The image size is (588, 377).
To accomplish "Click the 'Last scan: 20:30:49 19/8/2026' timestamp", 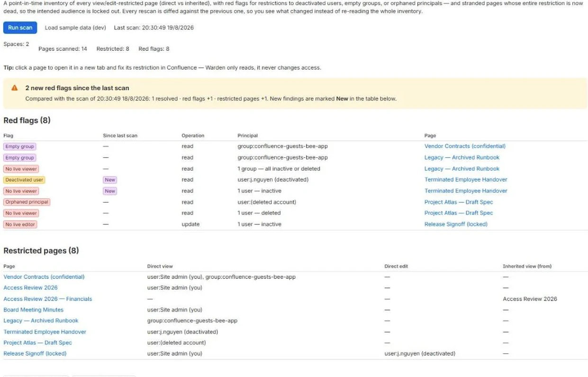I will coord(154,28).
